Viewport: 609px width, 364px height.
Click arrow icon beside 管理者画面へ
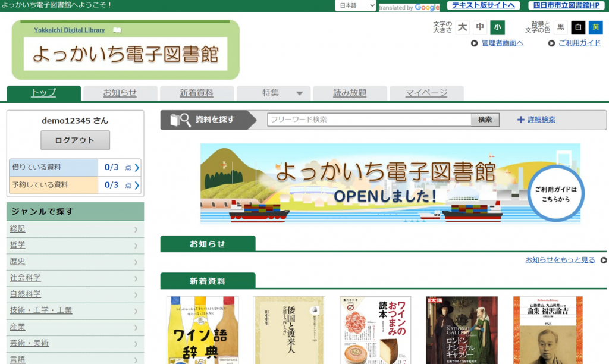[x=474, y=43]
